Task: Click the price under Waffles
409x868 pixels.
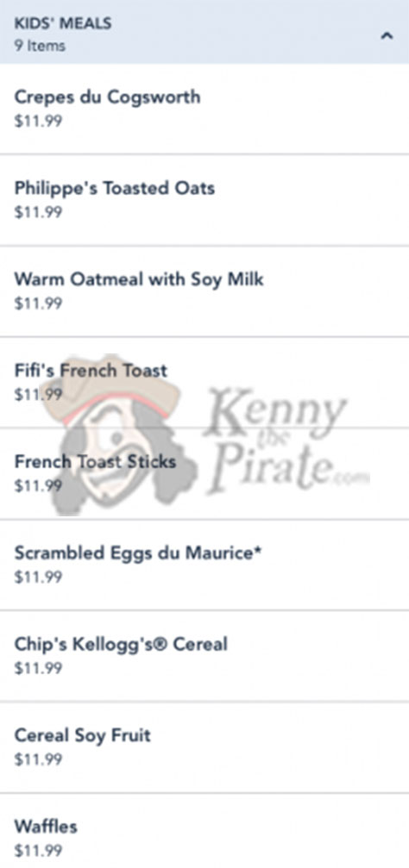Action: [x=38, y=850]
